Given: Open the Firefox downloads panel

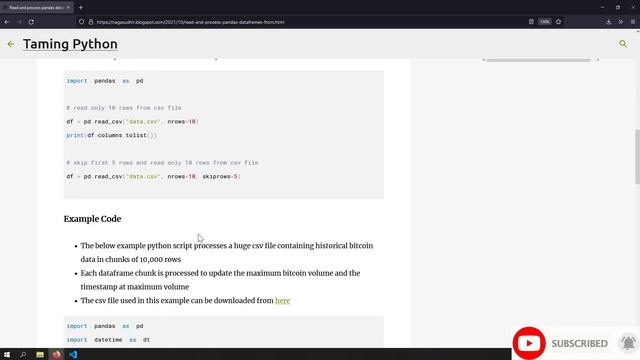Looking at the screenshot, I should pyautogui.click(x=608, y=22).
